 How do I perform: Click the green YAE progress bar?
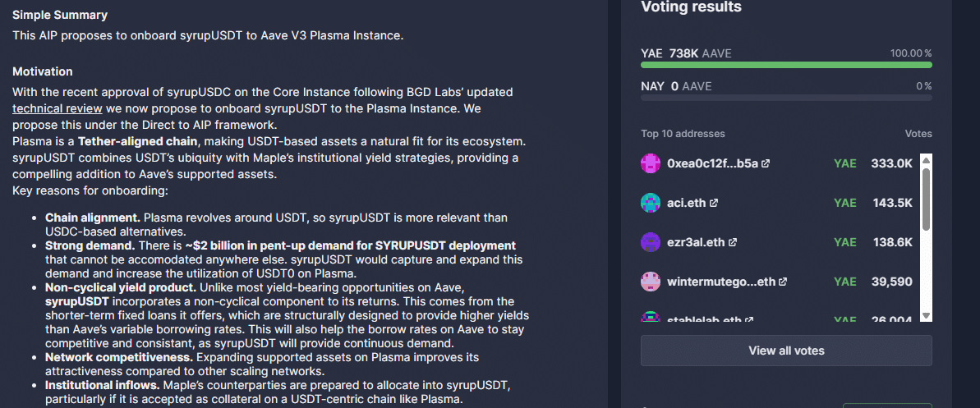point(786,65)
